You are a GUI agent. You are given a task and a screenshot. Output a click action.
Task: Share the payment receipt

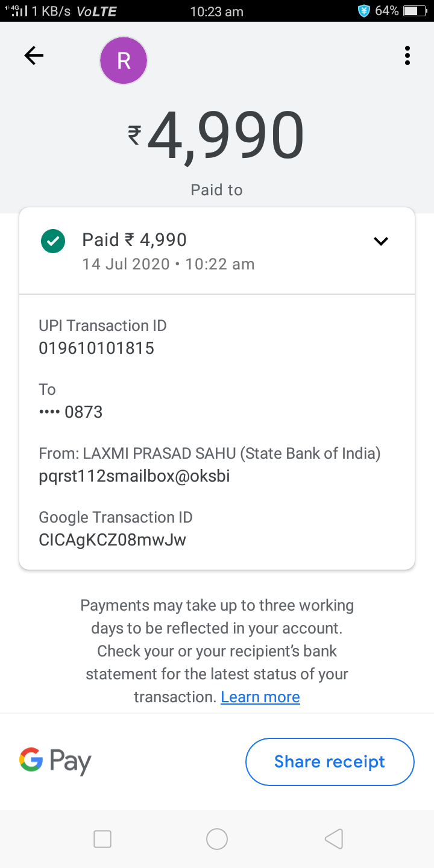(330, 762)
